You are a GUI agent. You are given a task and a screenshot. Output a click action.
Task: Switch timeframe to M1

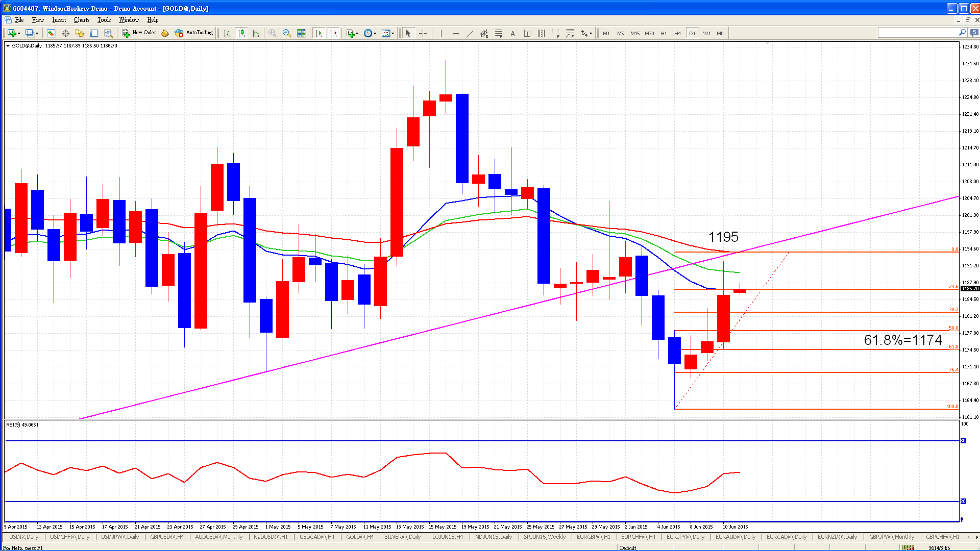[606, 33]
